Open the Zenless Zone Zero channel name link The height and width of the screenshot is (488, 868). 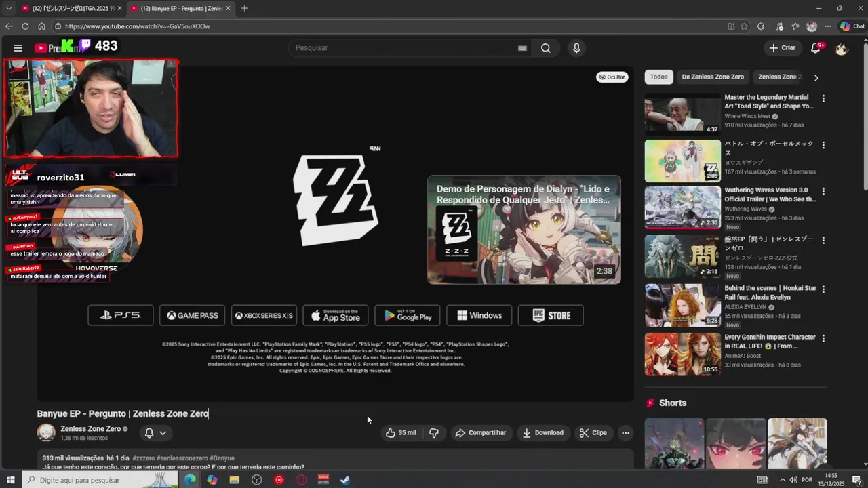tap(90, 429)
